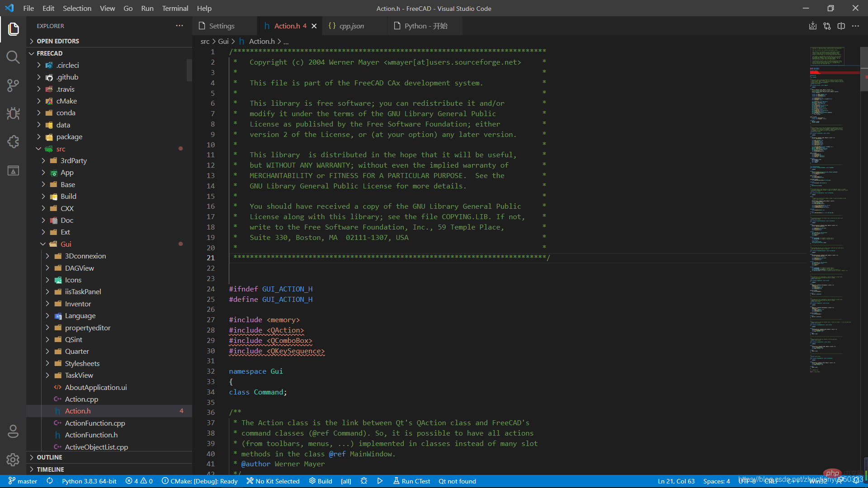Click the status bar debug launch icon
868x488 pixels.
364,481
